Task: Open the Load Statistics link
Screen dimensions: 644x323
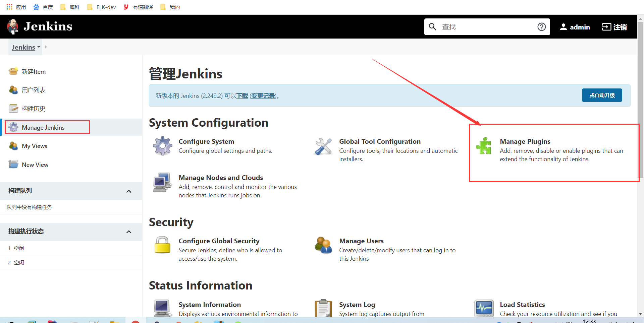Action: 522,305
